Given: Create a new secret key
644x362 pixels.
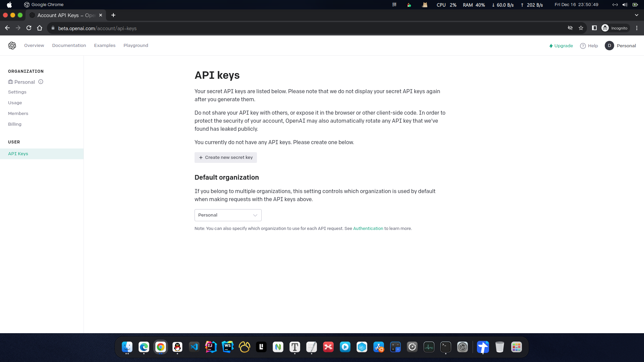Looking at the screenshot, I should [226, 158].
